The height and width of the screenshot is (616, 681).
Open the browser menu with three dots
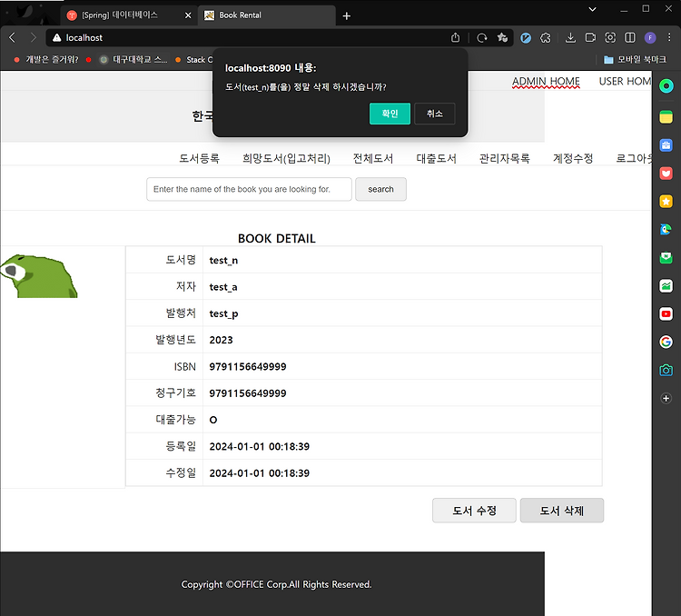pyautogui.click(x=669, y=38)
